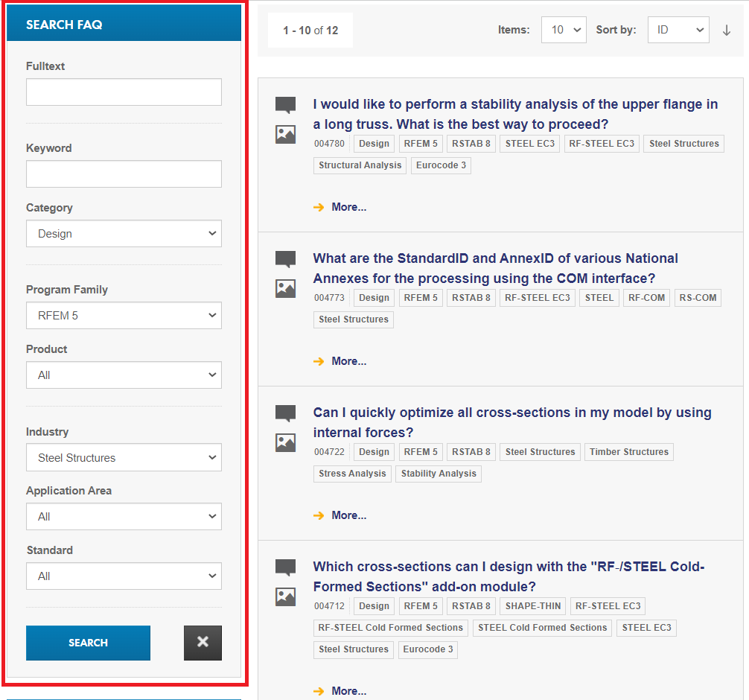Click the speech bubble icon on the cross-section optimization FAQ
The height and width of the screenshot is (700, 749).
tap(285, 413)
